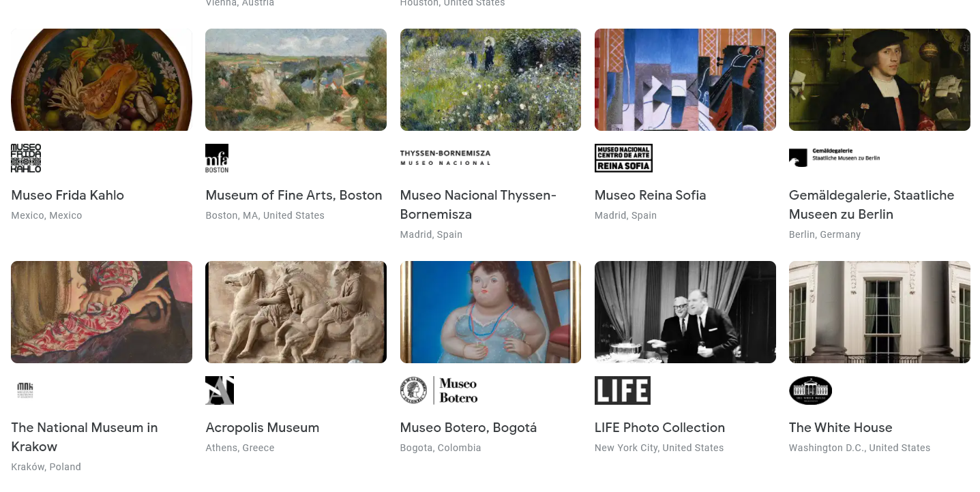Open the Museo Reina Sofia title link
The image size is (980, 492).
click(650, 195)
